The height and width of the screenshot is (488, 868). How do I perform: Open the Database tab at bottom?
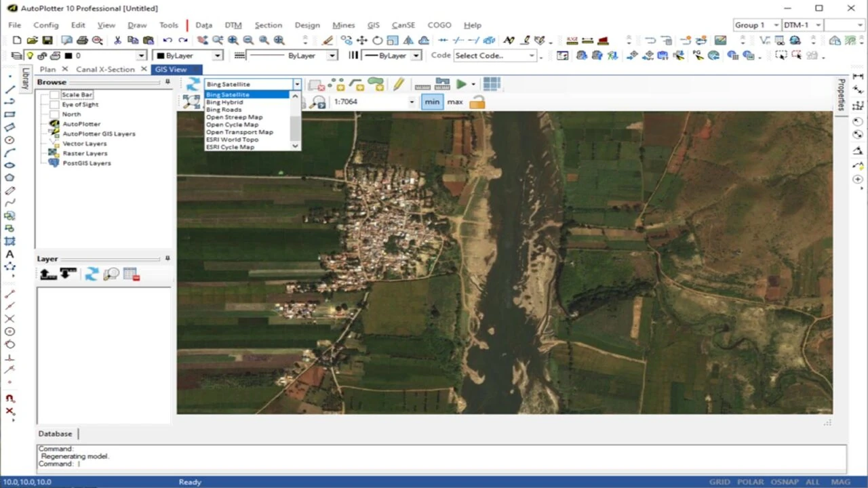[55, 434]
